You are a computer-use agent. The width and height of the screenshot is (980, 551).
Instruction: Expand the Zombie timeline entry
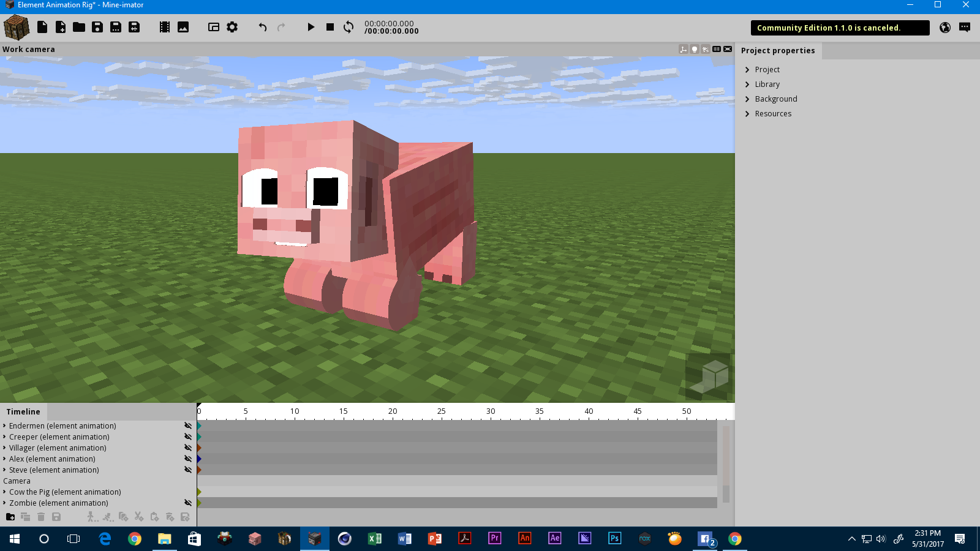pos(4,503)
